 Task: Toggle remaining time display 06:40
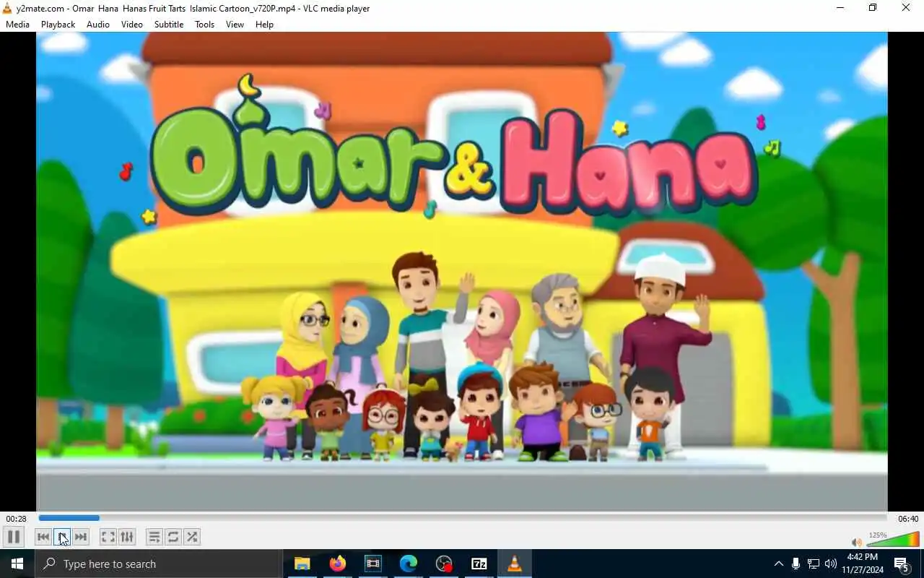point(908,519)
